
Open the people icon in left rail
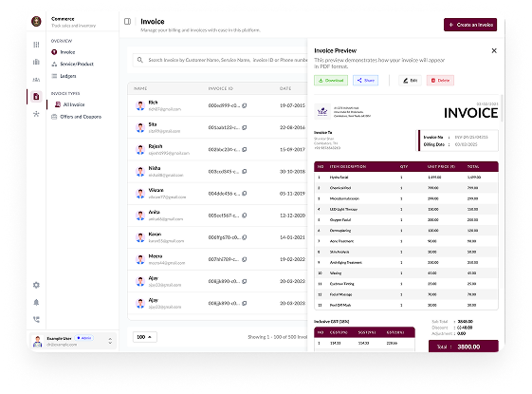[36, 80]
